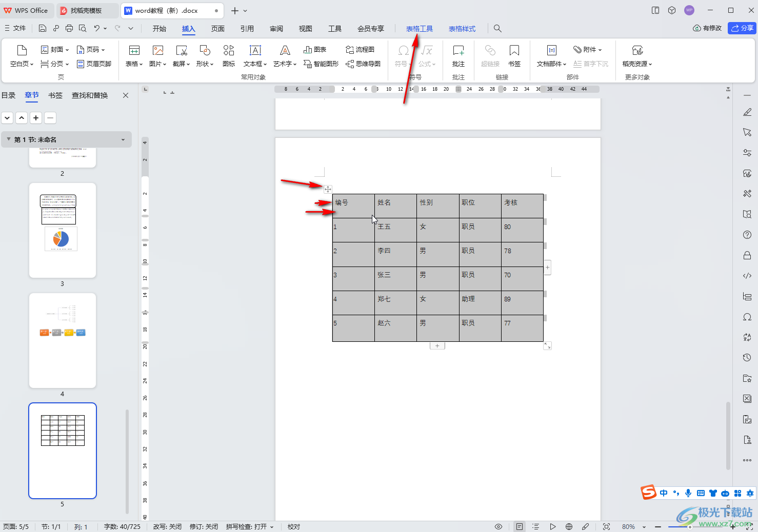The image size is (758, 532).
Task: Click the code brackets icon in sidebar
Action: point(747,276)
